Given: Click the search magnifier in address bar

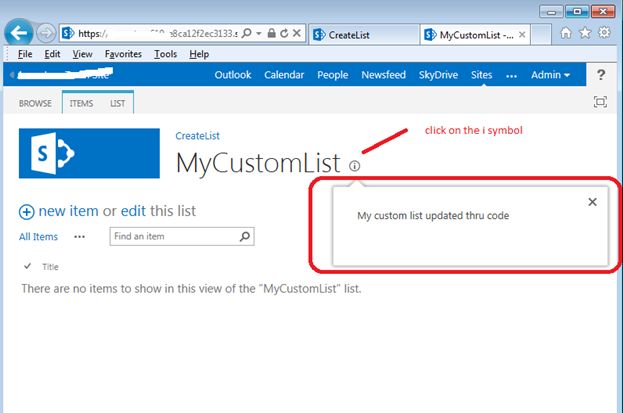Looking at the screenshot, I should click(x=247, y=33).
